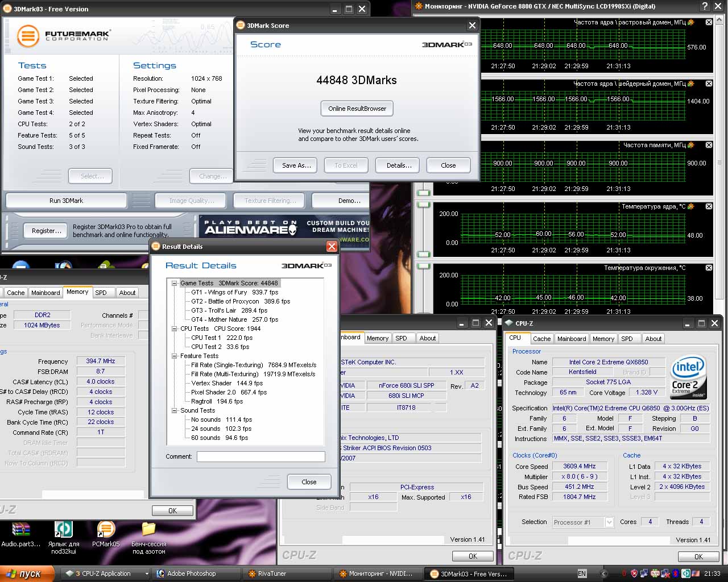Select the 'Pixel Shader 2.0' result row
Viewport: 728px width, 582px height.
[229, 392]
